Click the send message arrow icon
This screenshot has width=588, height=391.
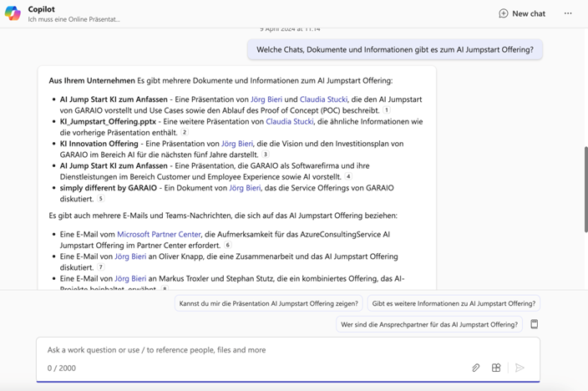pos(520,368)
